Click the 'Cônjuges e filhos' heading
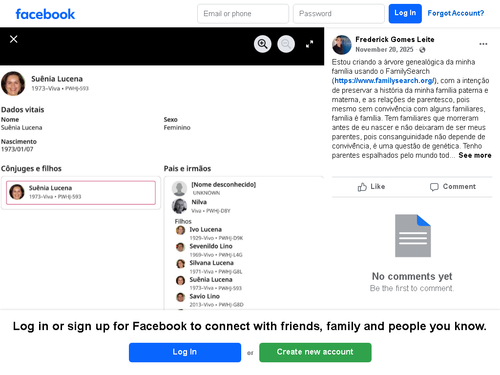The width and height of the screenshot is (500, 375). click(31, 169)
